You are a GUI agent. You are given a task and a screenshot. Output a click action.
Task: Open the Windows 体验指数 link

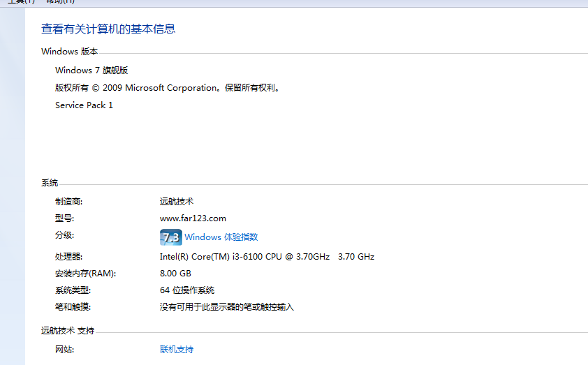tap(221, 237)
